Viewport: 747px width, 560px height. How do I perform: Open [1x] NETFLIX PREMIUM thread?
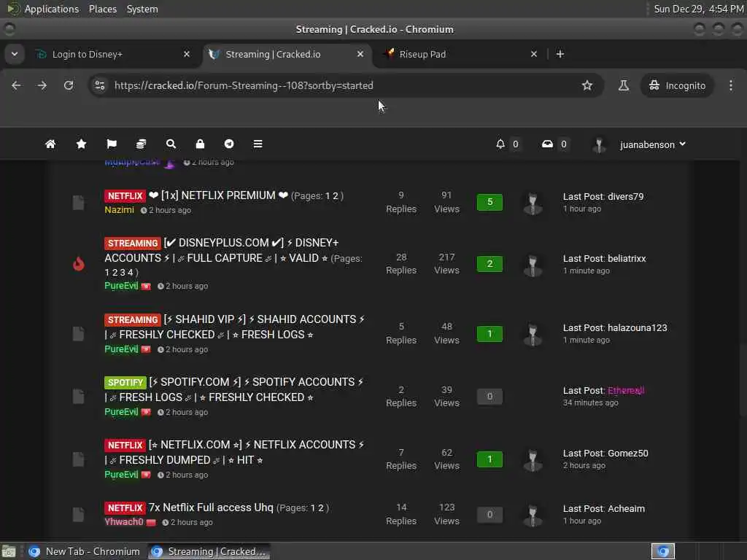coord(219,195)
